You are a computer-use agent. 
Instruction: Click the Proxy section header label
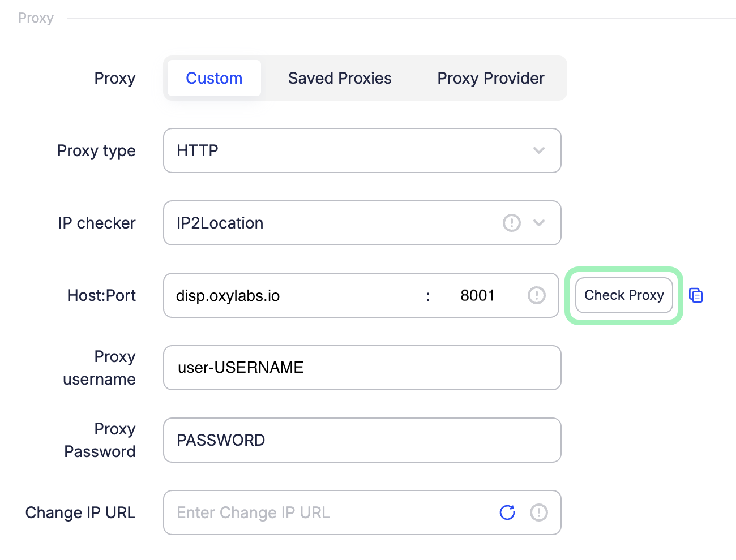36,18
